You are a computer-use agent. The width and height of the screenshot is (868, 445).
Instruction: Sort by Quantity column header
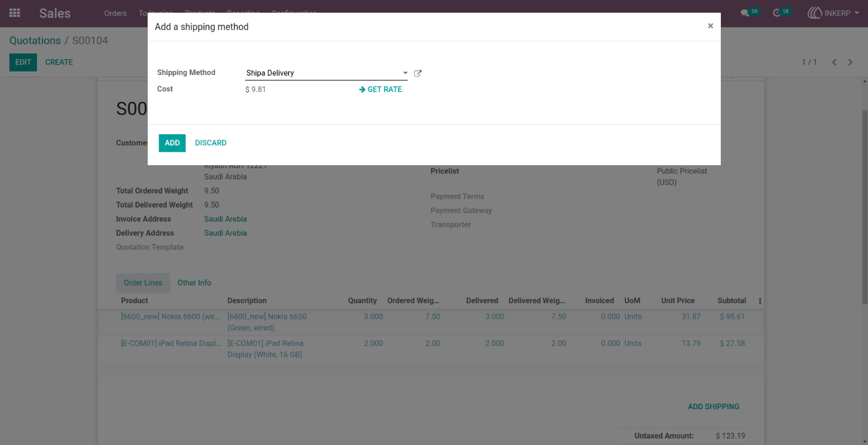pyautogui.click(x=363, y=301)
